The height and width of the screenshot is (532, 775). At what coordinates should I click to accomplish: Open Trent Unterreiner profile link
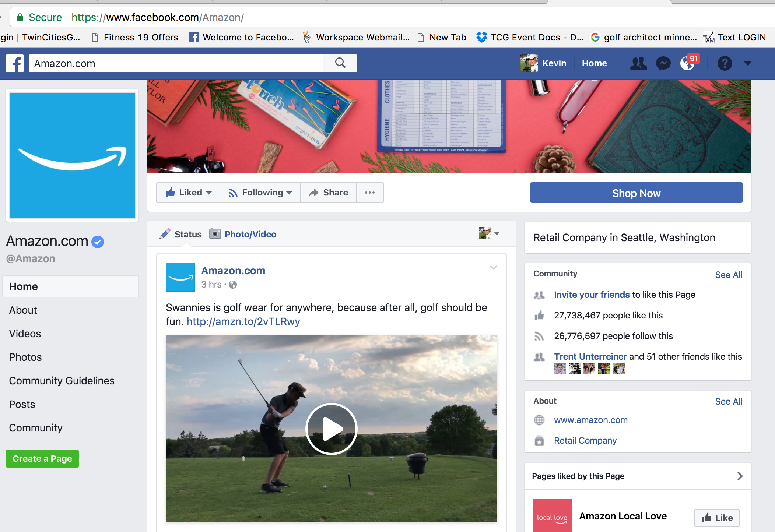[590, 356]
